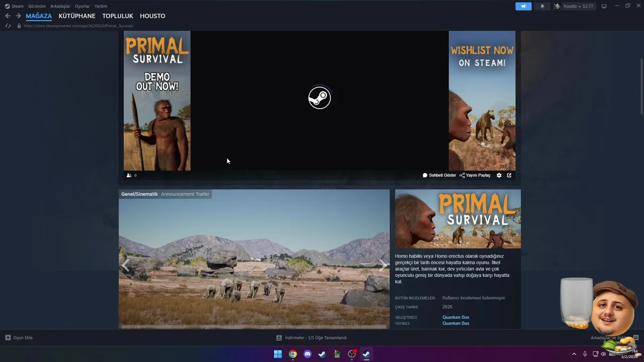Click the downloads icon in bottom bar
This screenshot has height=362, width=644.
pos(279,338)
